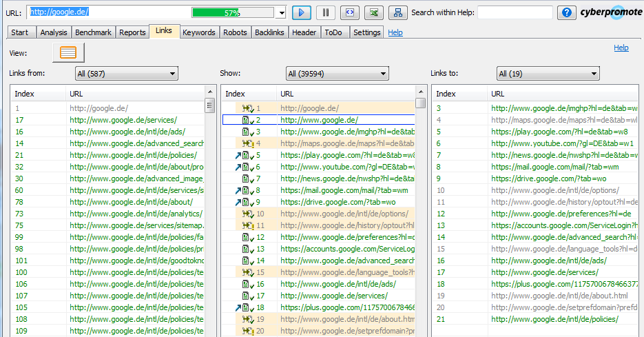Open the Settings tab
The image size is (644, 337).
click(x=366, y=32)
